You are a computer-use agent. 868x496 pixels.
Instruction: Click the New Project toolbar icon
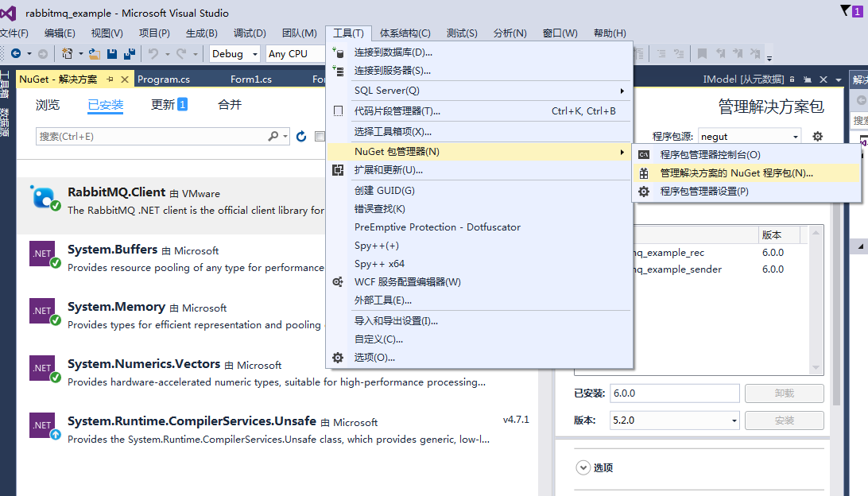click(67, 54)
